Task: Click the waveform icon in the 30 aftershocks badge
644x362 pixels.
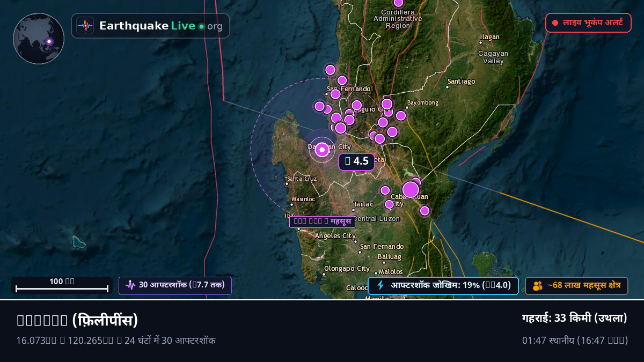Action: (x=130, y=285)
